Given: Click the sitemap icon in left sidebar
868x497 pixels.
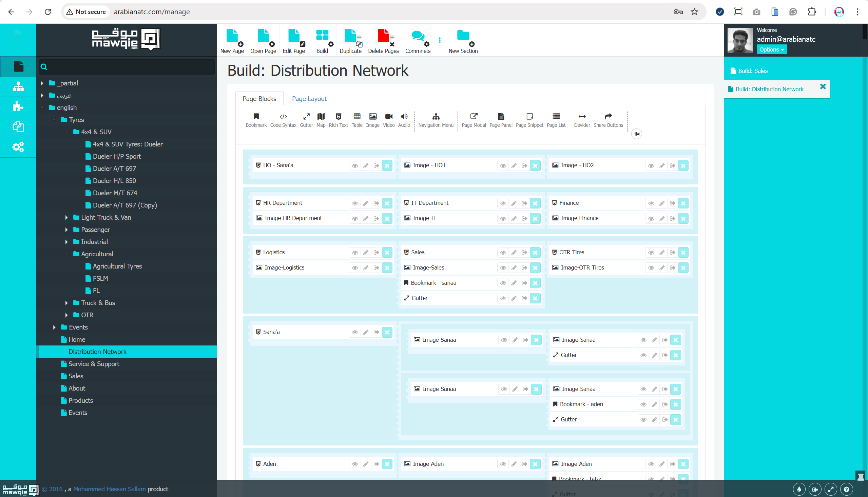Looking at the screenshot, I should [18, 87].
